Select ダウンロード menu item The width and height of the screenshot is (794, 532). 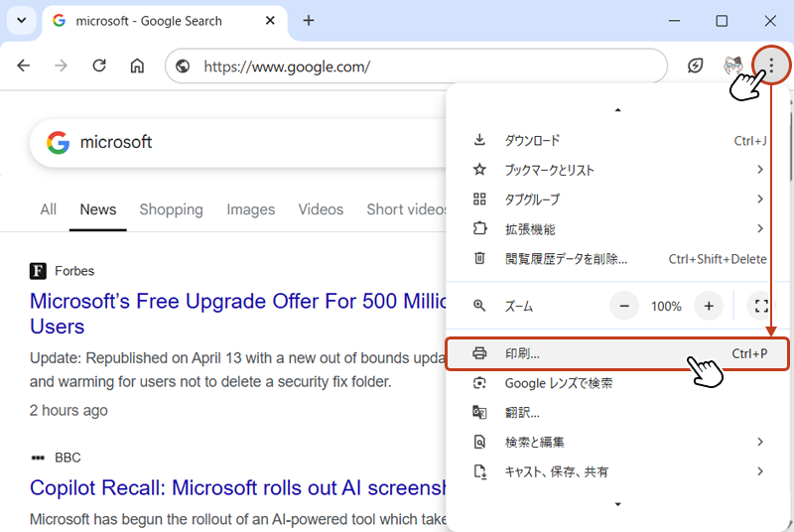tap(617, 140)
